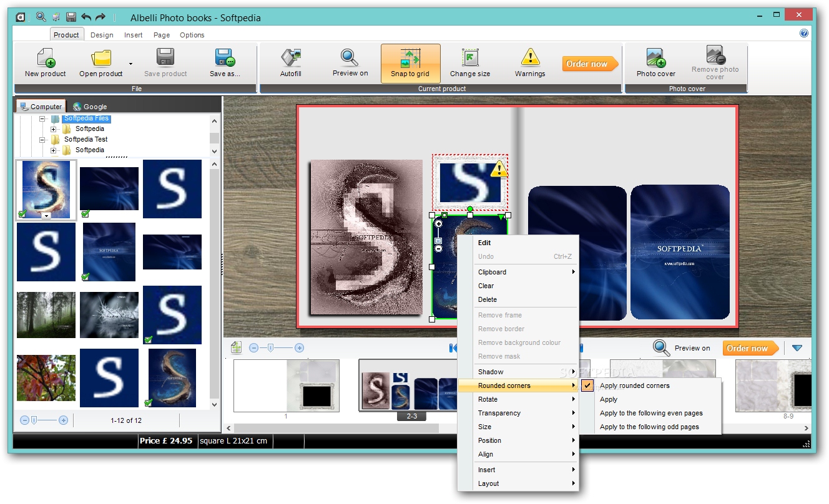Undo with the title bar arrow icon
Screen dimensions: 829x504
[x=86, y=17]
